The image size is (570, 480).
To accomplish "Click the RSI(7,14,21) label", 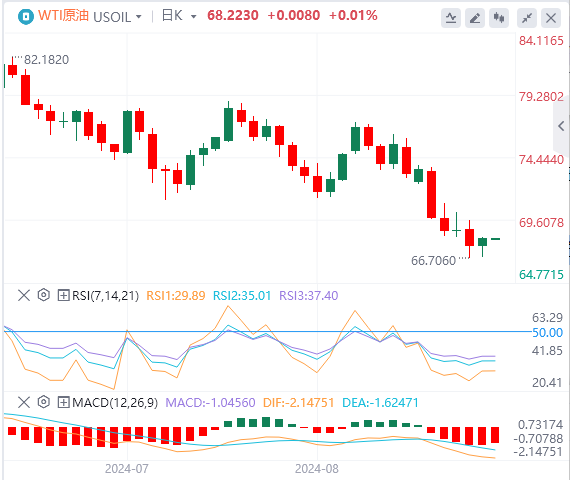I will click(105, 296).
